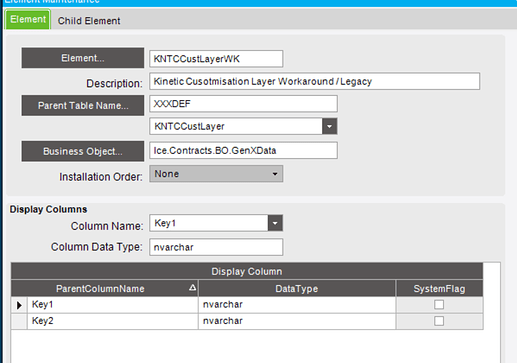Toggle SystemFlag checkbox for Key1 row
This screenshot has height=363, width=517.
tap(439, 304)
